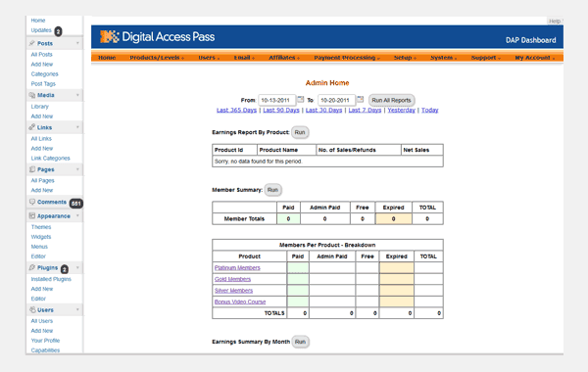
Task: Select the Last 365 Days range
Action: point(236,110)
